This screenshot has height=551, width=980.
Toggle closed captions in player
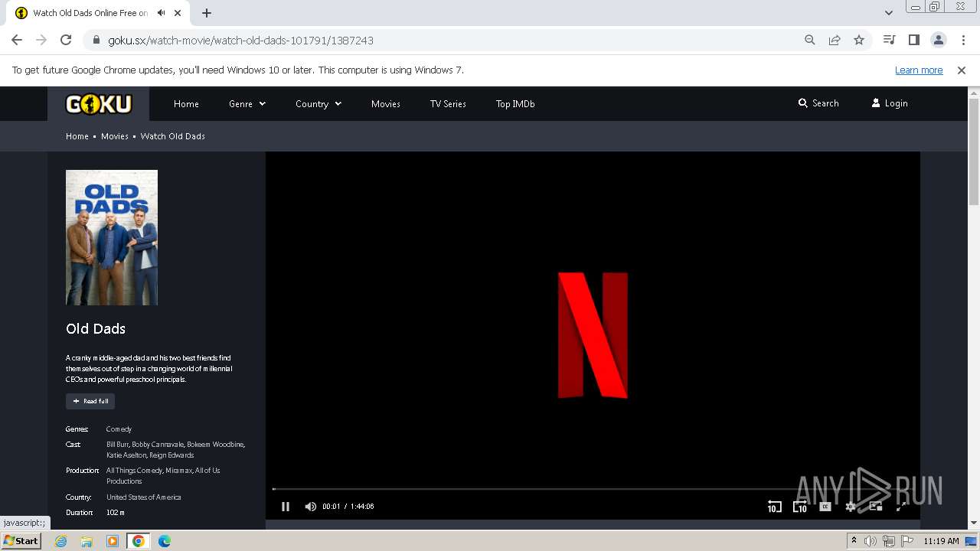coord(825,507)
